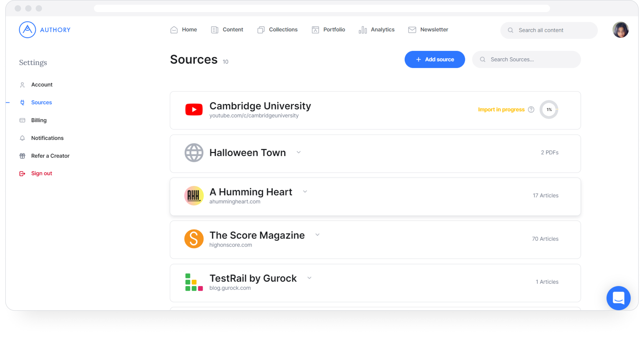The image size is (644, 337).
Task: Click the TestRail colored squares logo
Action: click(x=194, y=282)
